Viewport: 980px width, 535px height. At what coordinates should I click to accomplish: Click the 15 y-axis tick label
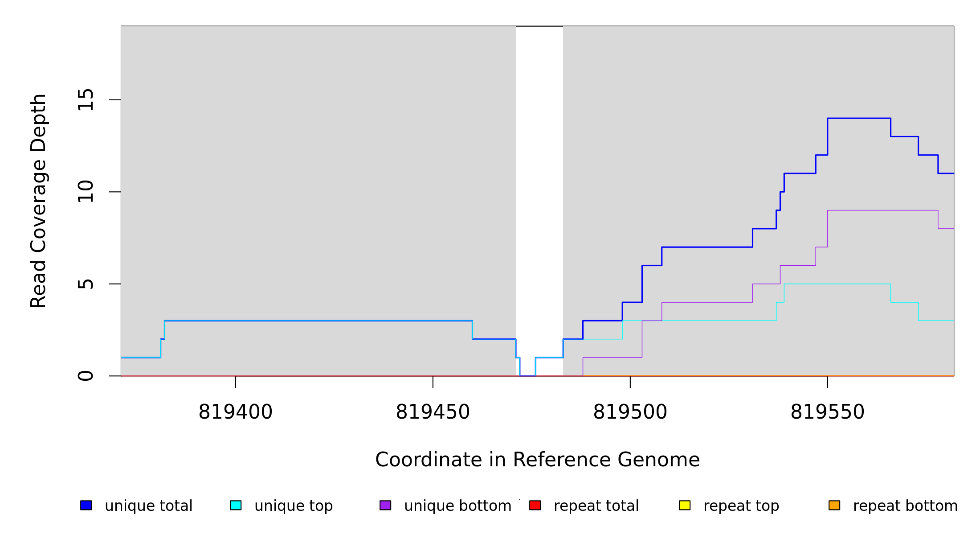(86, 99)
